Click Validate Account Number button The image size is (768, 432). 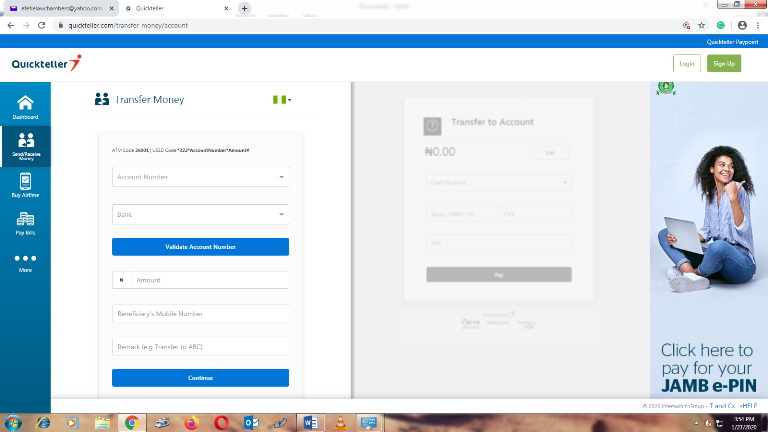pyautogui.click(x=200, y=246)
